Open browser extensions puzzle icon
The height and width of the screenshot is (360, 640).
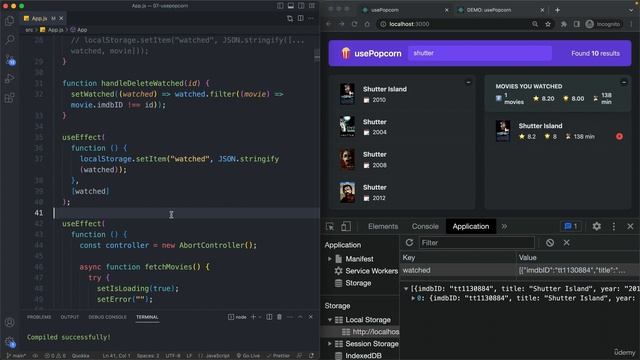coord(564,24)
